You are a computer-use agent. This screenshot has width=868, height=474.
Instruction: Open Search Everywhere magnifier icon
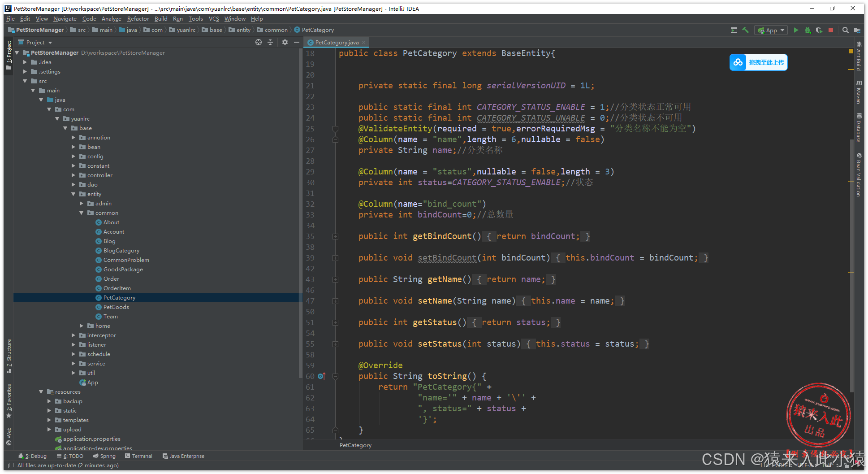click(x=845, y=30)
